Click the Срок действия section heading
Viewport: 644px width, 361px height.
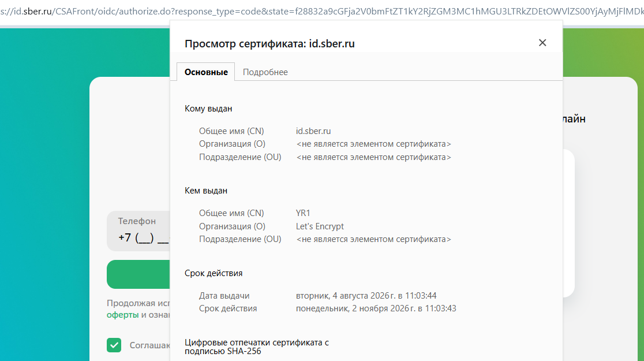click(213, 273)
